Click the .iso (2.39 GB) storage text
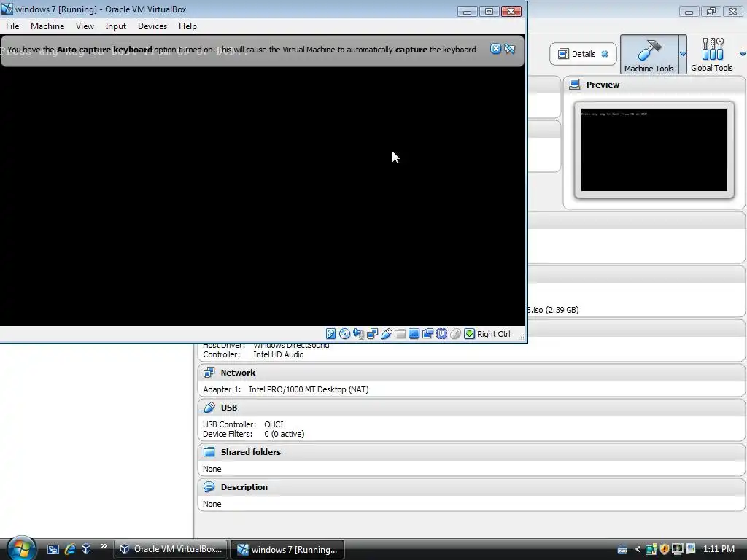This screenshot has width=747, height=560. 554,310
